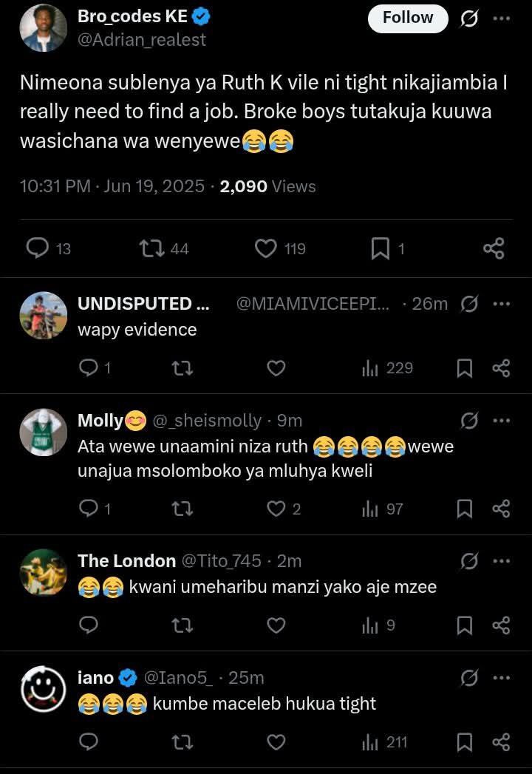
Task: Open more options on main tweet
Action: [x=502, y=18]
